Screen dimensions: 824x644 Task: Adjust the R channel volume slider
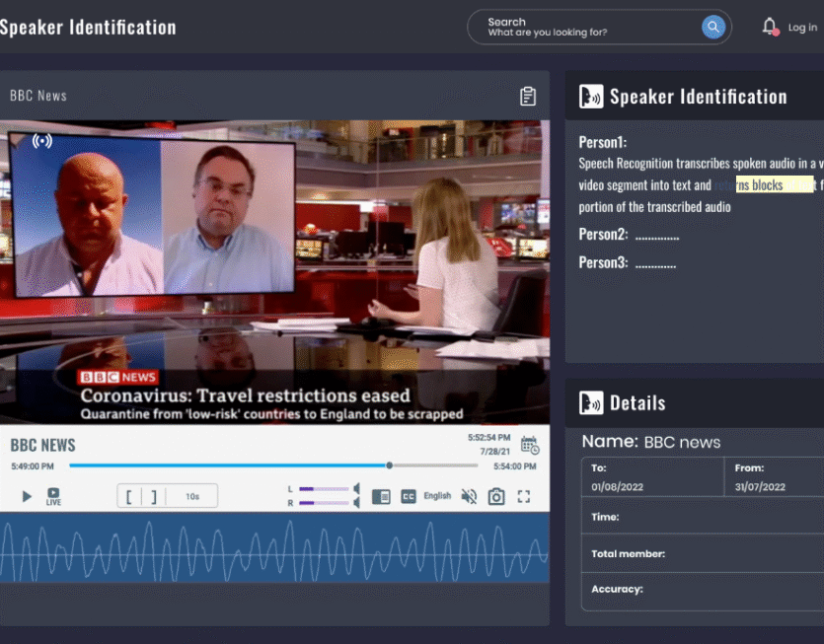coord(324,503)
